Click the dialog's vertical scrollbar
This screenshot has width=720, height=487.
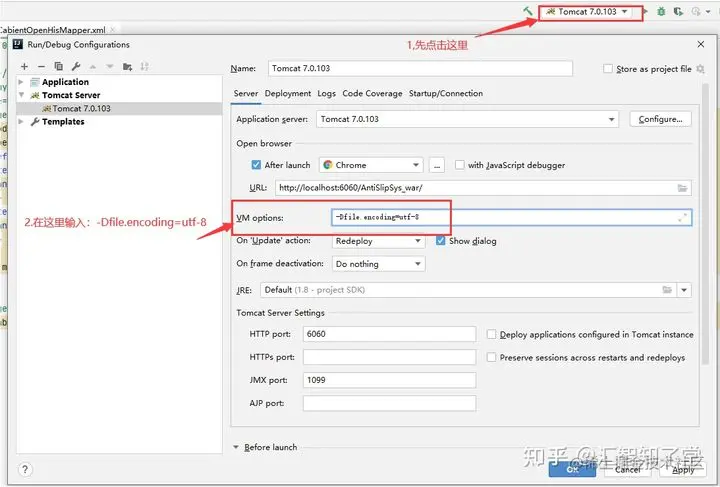pos(705,225)
